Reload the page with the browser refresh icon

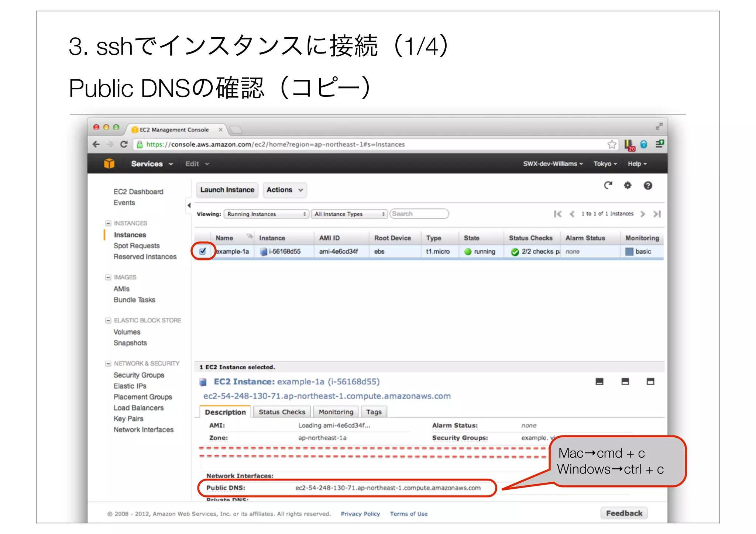tap(124, 145)
